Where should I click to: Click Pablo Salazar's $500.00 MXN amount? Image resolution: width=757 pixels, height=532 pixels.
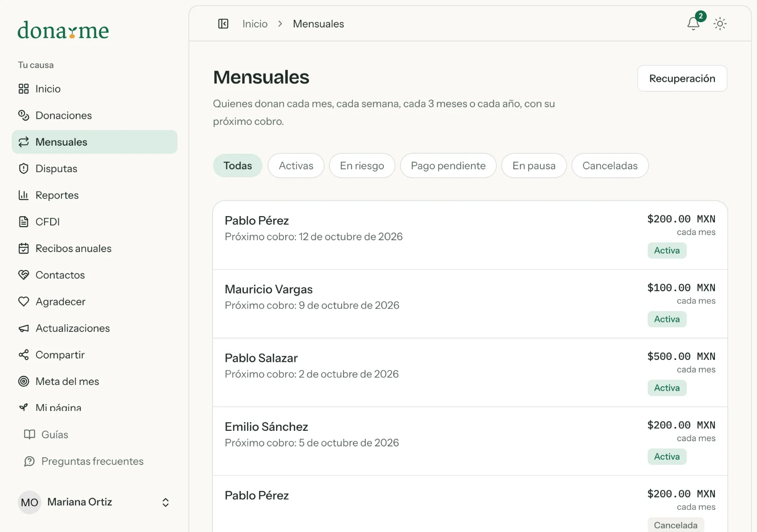coord(681,357)
